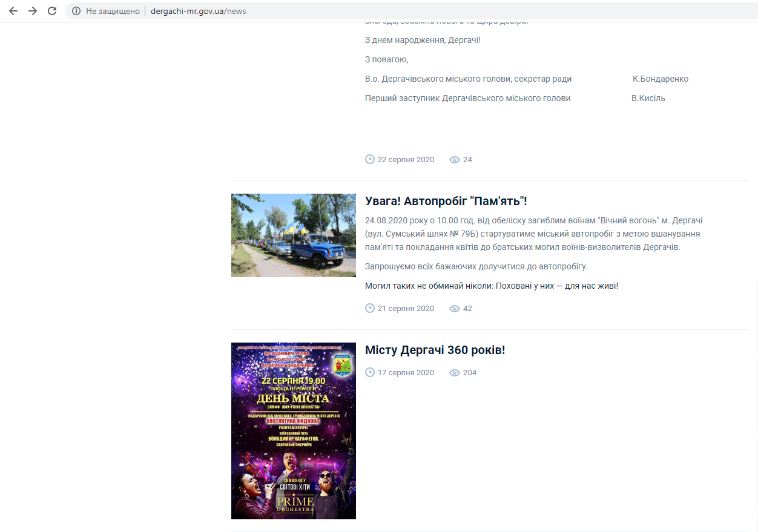Click the Запрошуємо всіх бажаючих paragraph

[476, 266]
